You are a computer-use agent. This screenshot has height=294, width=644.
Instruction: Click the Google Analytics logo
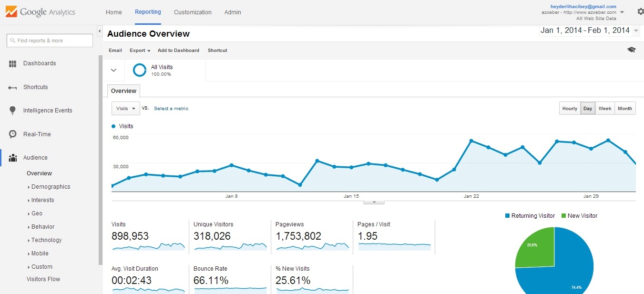(x=41, y=12)
